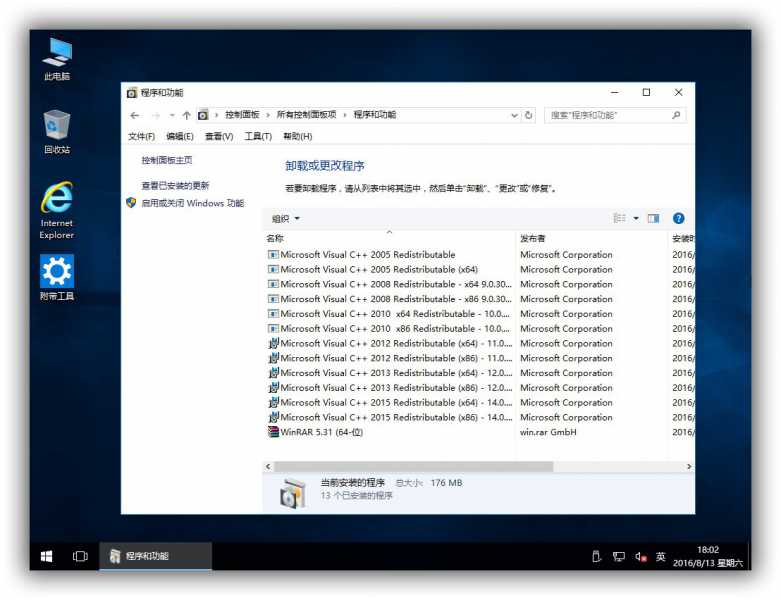The height and width of the screenshot is (600, 781).
Task: Click the USB device tray icon
Action: 596,557
